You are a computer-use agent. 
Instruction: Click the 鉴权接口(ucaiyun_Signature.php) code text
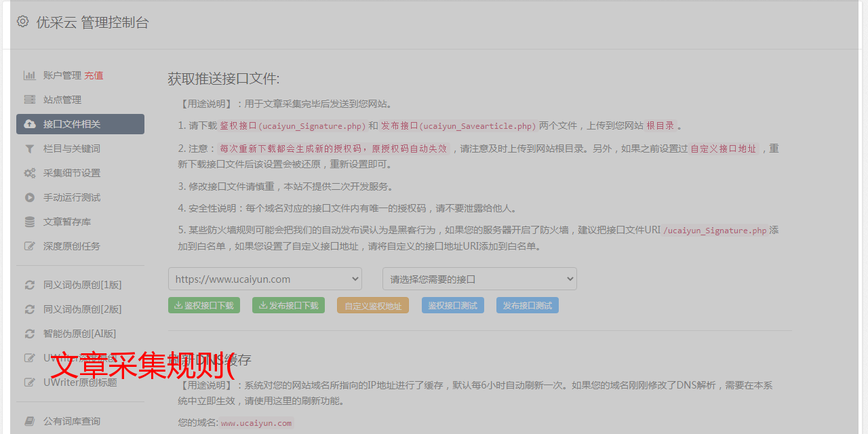tap(292, 125)
